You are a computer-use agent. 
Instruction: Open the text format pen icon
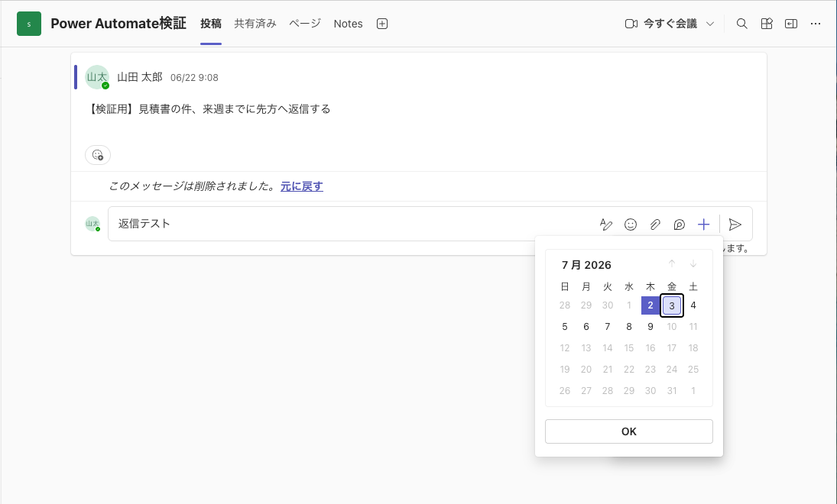point(606,225)
